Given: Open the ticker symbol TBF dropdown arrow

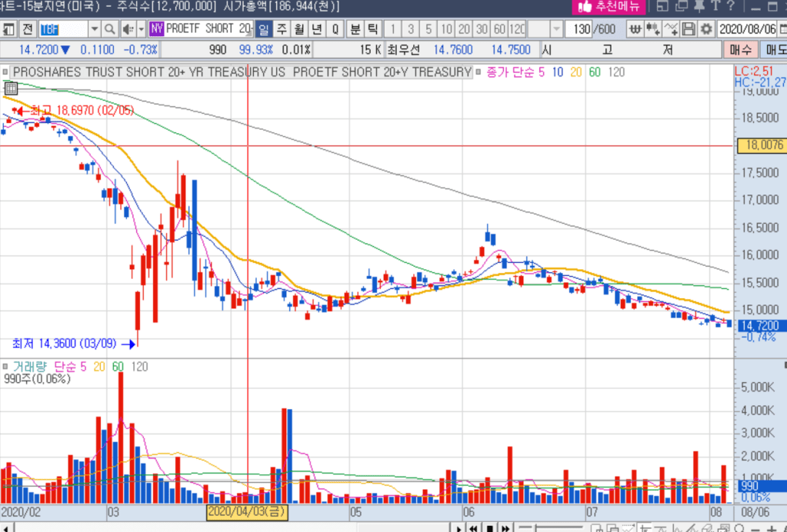Looking at the screenshot, I should (x=95, y=29).
